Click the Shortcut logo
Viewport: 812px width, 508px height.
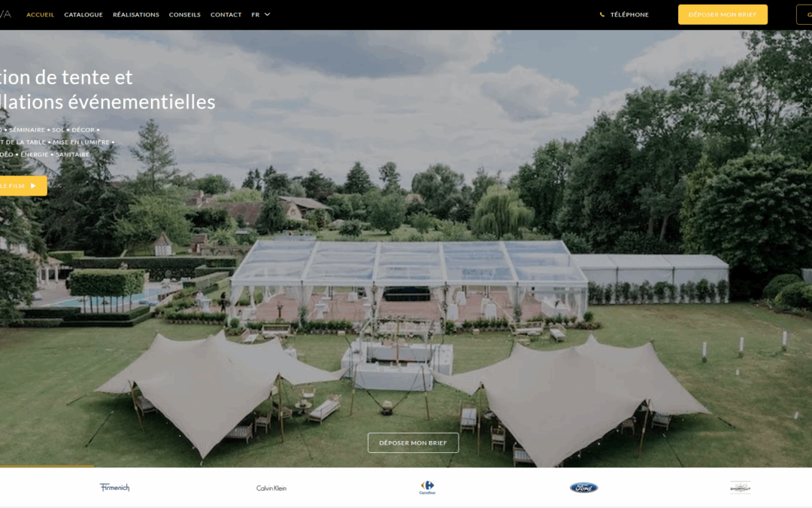pyautogui.click(x=740, y=487)
